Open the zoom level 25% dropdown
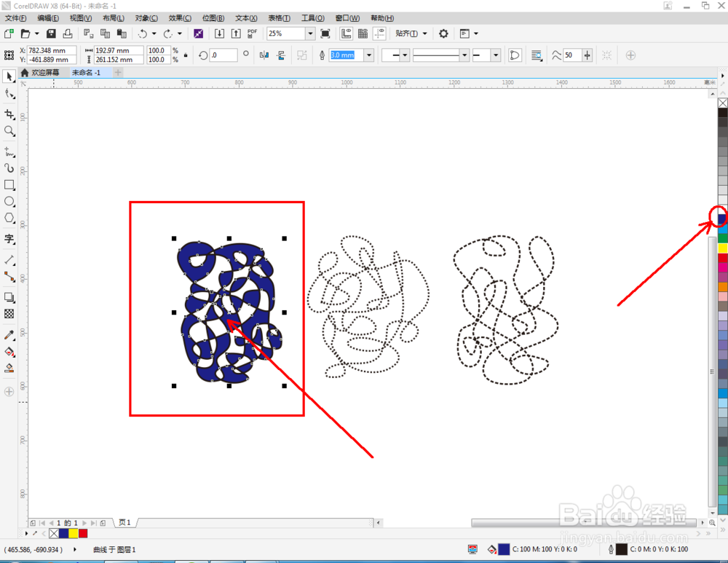This screenshot has width=728, height=563. pos(310,34)
